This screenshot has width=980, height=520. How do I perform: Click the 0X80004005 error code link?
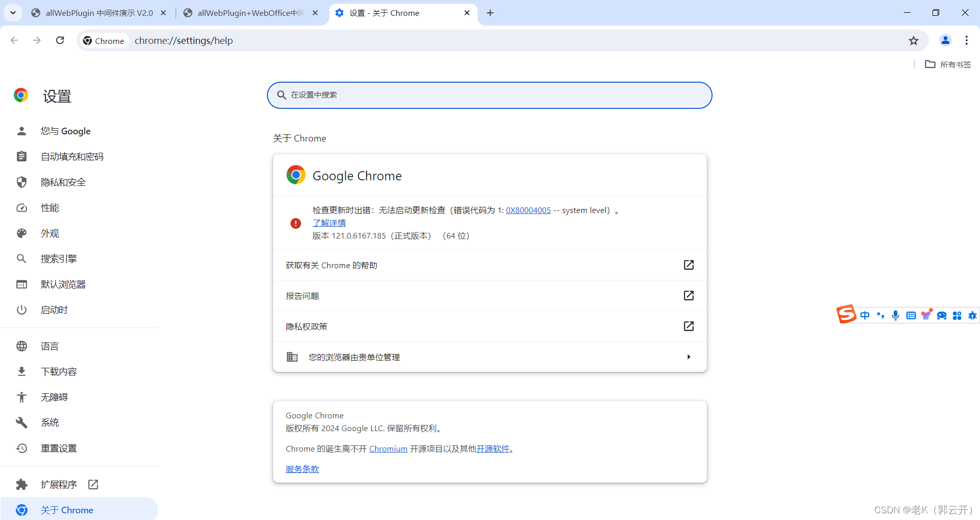[x=528, y=210]
